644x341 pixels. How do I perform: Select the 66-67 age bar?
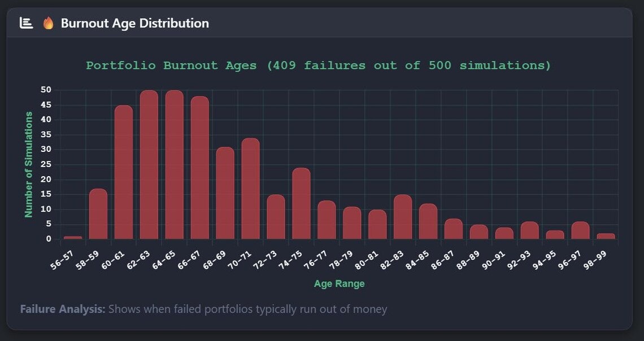[x=199, y=168]
